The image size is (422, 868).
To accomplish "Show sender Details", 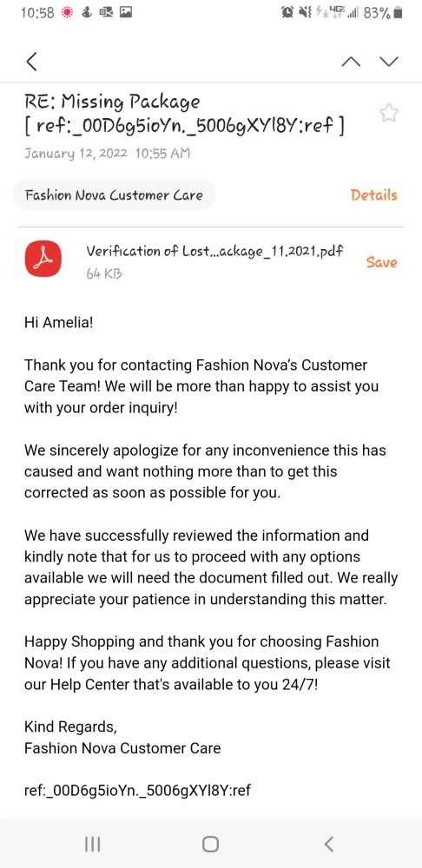I will 374,194.
